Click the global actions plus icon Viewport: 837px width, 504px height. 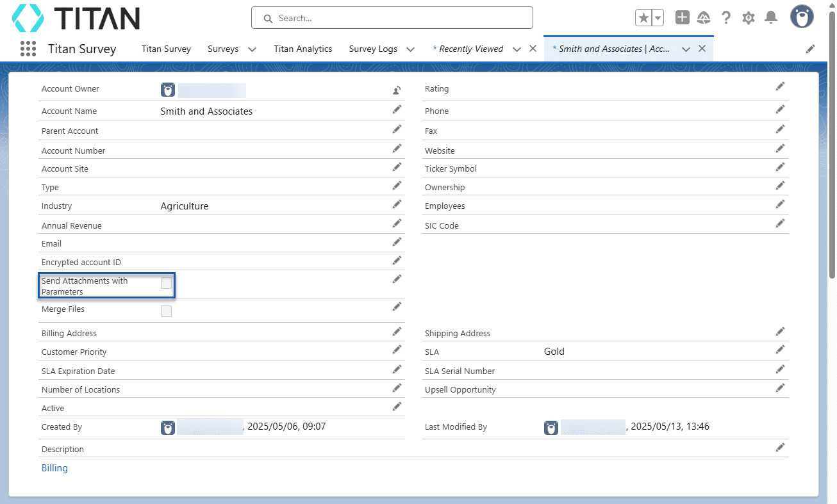coord(683,18)
